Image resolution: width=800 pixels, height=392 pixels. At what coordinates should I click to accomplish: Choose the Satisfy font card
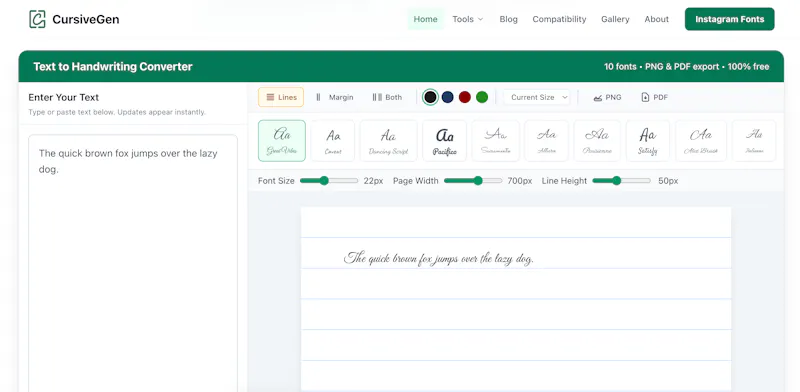click(x=647, y=141)
